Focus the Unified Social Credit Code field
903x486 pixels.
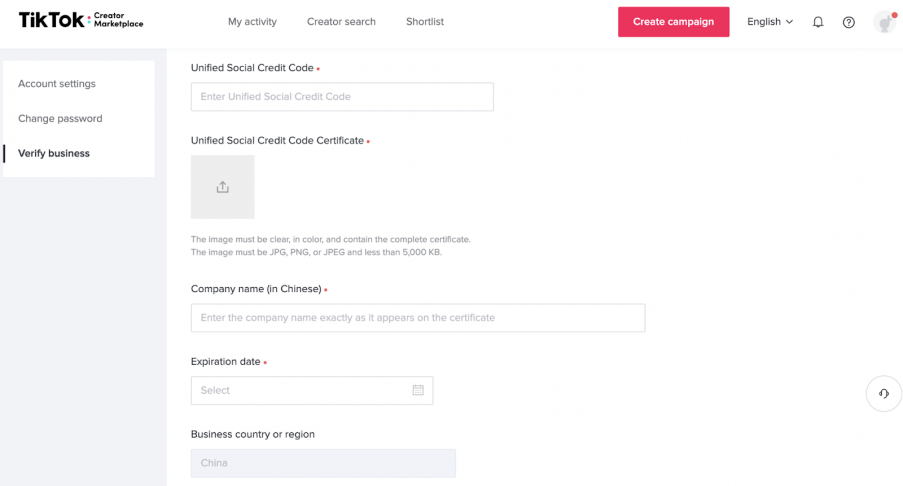pos(342,97)
